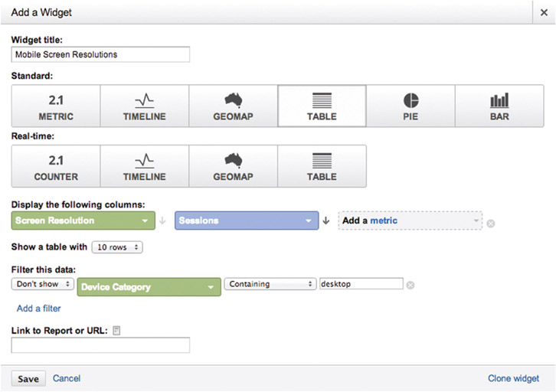Select the Standard GEOMAP widget type
556x392 pixels.
pos(234,106)
